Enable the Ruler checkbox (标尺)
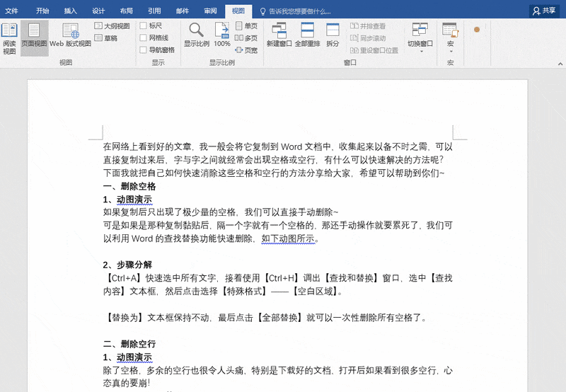The height and width of the screenshot is (392, 566). click(x=144, y=25)
